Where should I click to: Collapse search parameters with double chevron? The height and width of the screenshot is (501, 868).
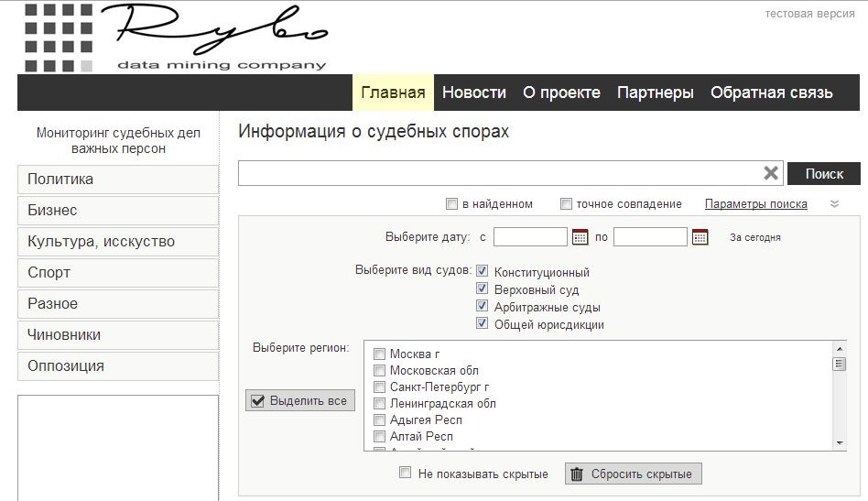[x=834, y=204]
